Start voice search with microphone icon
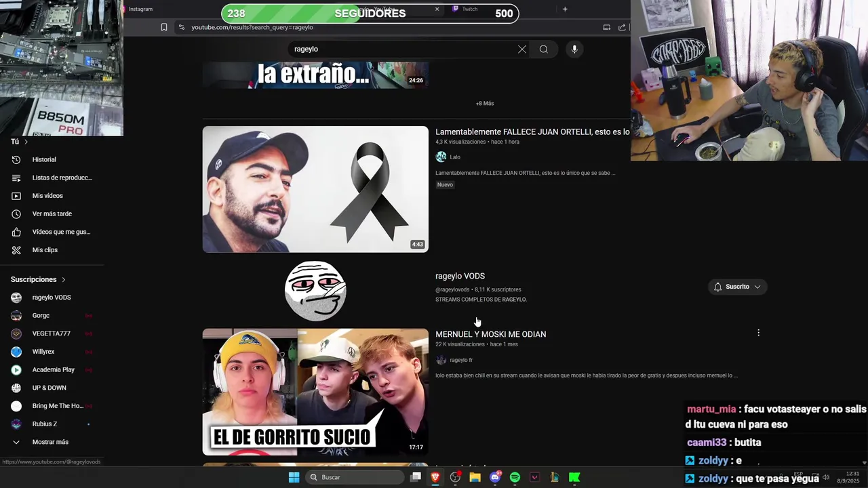Screen dimensions: 868x488 click(574, 49)
